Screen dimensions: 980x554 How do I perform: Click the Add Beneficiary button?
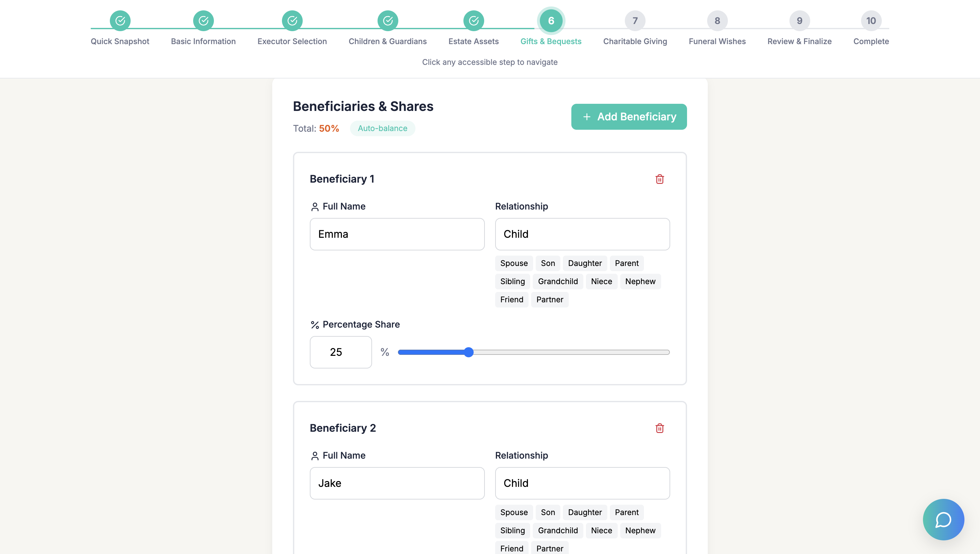coord(628,116)
